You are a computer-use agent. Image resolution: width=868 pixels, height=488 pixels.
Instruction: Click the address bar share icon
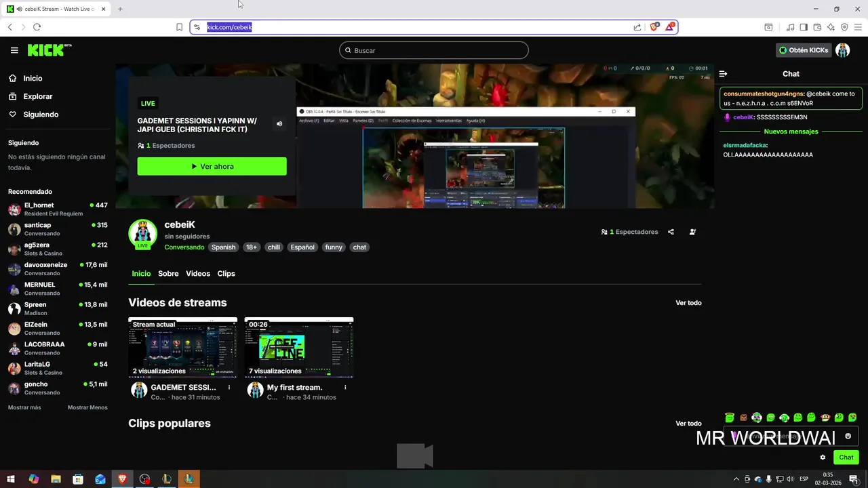(x=637, y=27)
